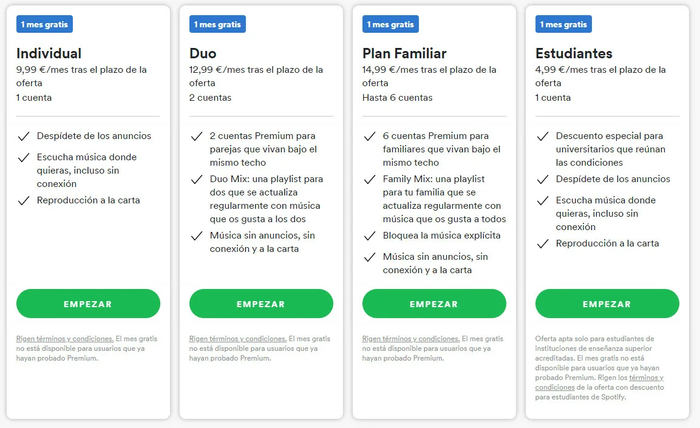Click the "1 mes gratis" badge on Duo
The width and height of the screenshot is (700, 428).
pyautogui.click(x=217, y=23)
